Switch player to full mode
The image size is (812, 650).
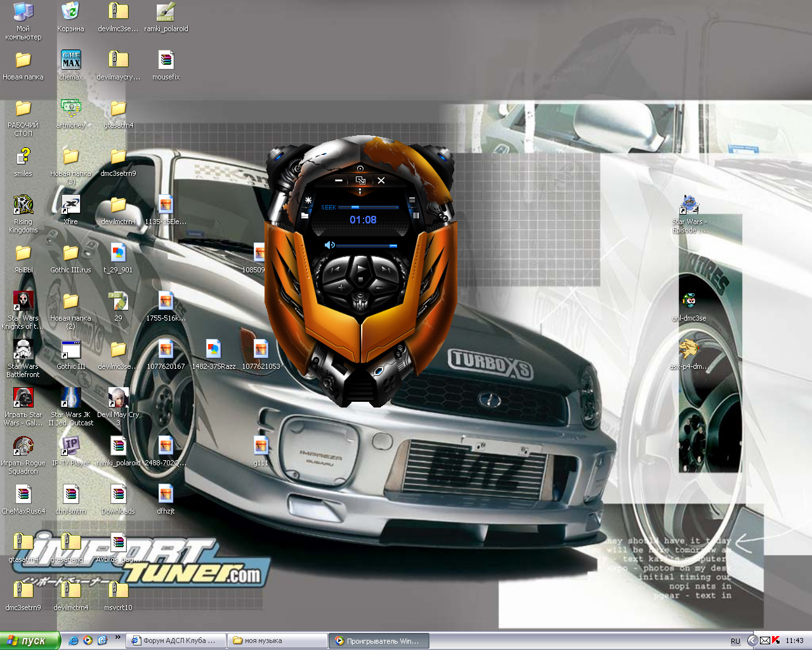pyautogui.click(x=360, y=180)
